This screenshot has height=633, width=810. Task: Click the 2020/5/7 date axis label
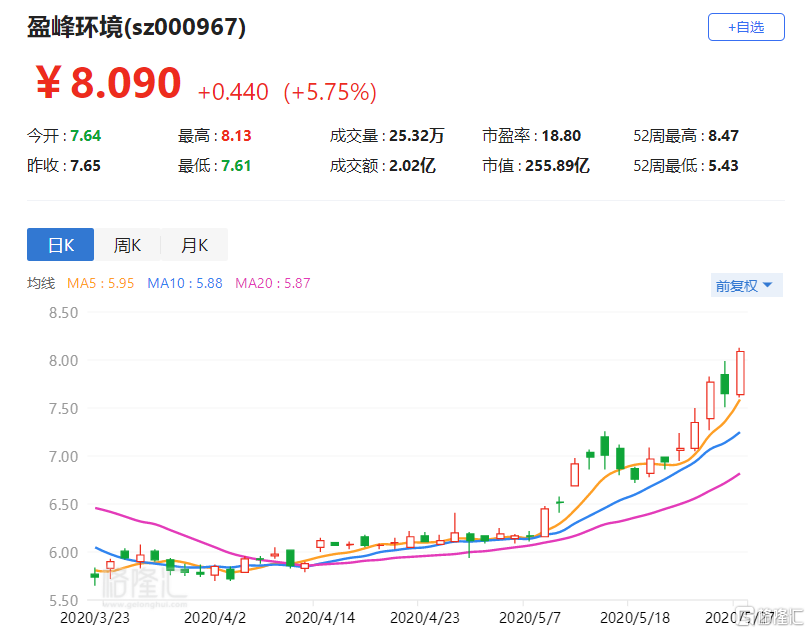coord(529,617)
